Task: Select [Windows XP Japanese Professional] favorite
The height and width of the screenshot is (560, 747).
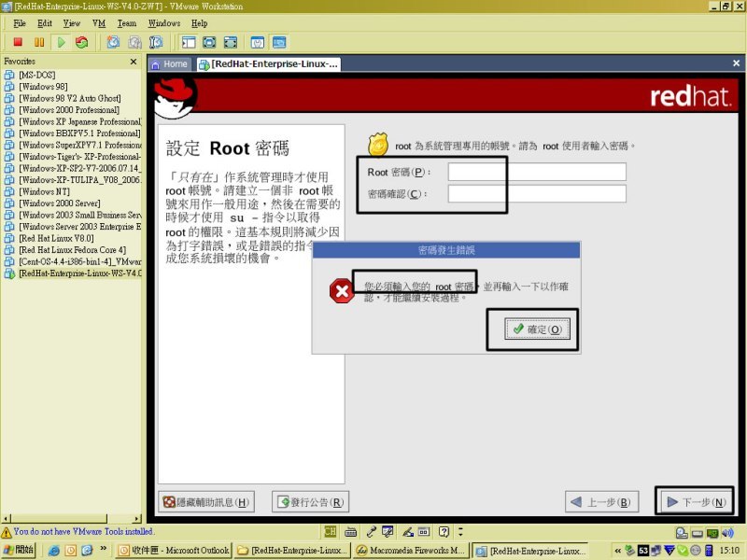Action: (x=79, y=121)
